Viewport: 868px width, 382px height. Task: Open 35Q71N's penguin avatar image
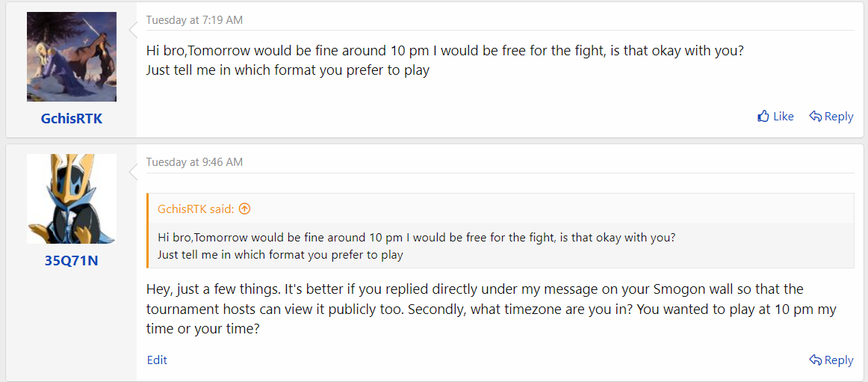point(72,199)
